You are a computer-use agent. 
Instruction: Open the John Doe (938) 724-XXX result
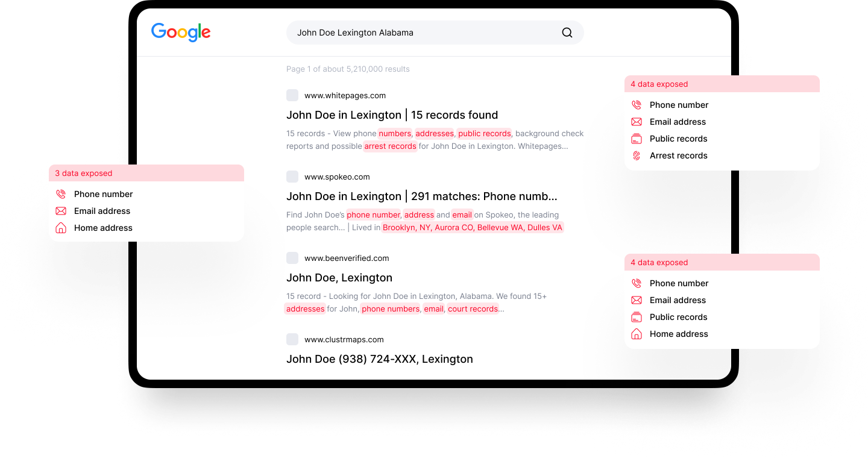pos(379,359)
